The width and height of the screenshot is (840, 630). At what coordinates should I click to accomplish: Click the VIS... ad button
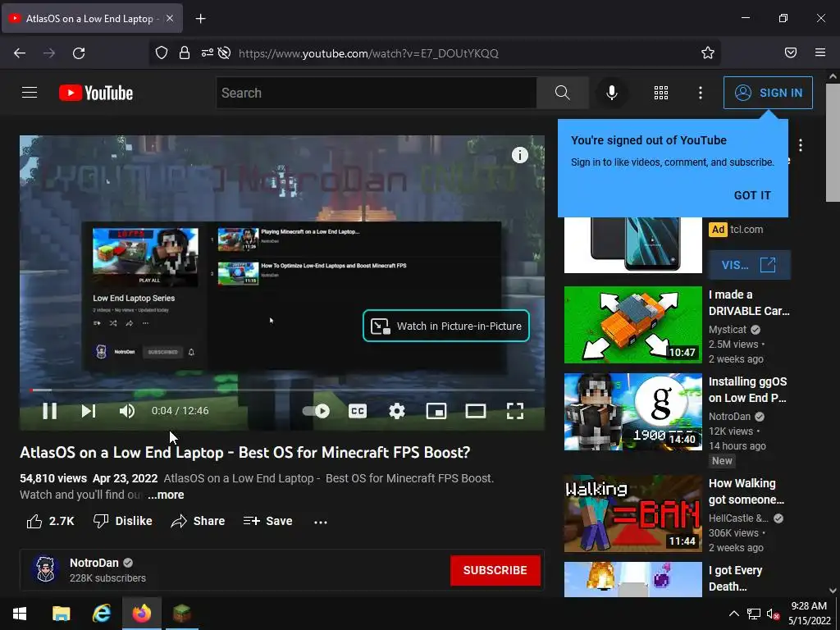click(749, 265)
